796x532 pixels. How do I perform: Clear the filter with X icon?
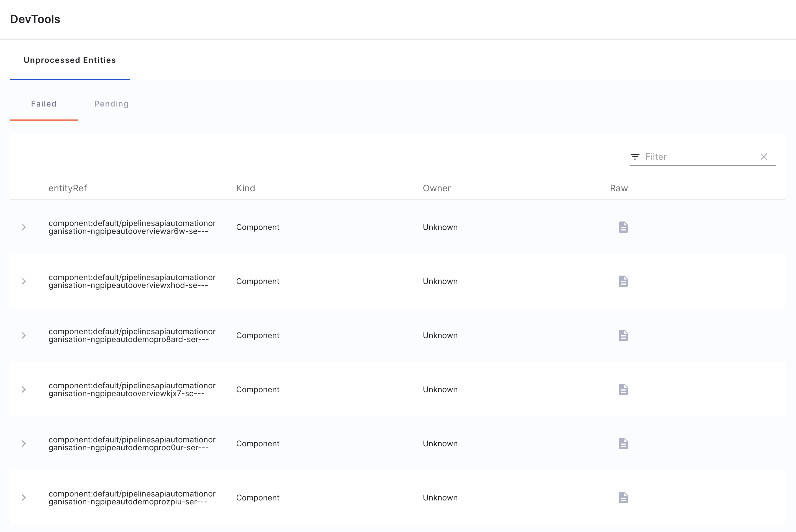pos(763,157)
